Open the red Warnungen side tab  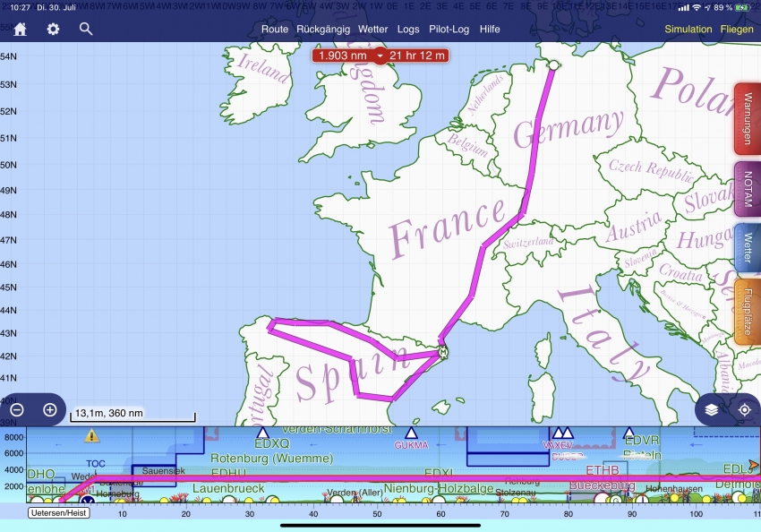pyautogui.click(x=748, y=119)
